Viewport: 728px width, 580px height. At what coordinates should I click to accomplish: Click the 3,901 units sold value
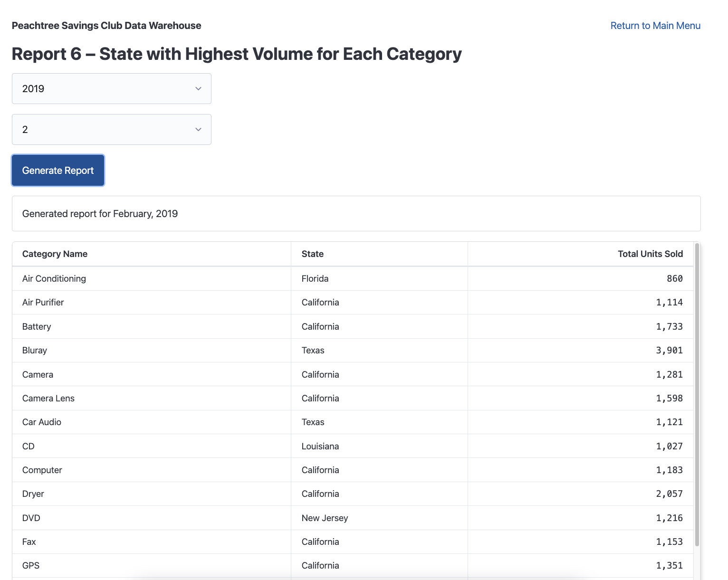tap(669, 350)
